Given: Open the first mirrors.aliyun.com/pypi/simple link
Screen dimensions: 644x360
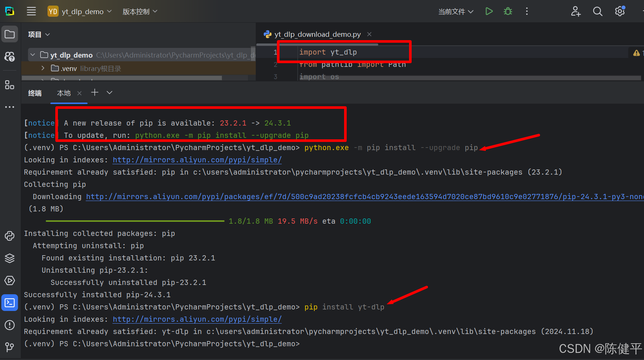Looking at the screenshot, I should (197, 160).
